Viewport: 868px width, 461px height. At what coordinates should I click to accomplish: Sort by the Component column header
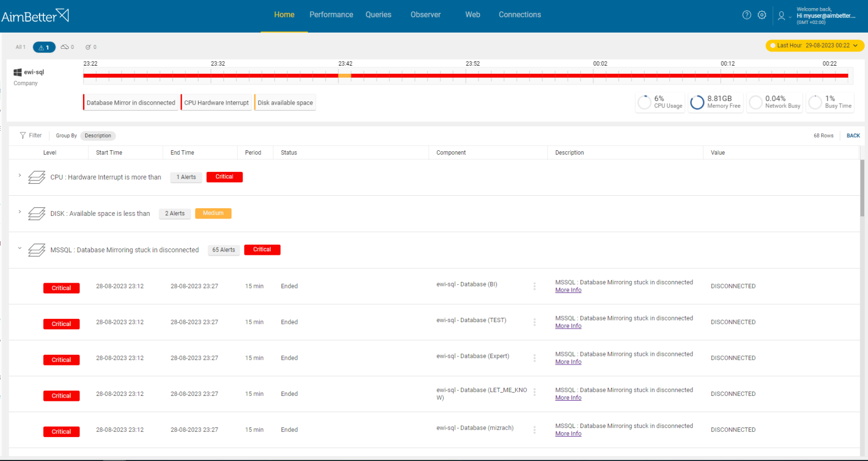pos(451,153)
